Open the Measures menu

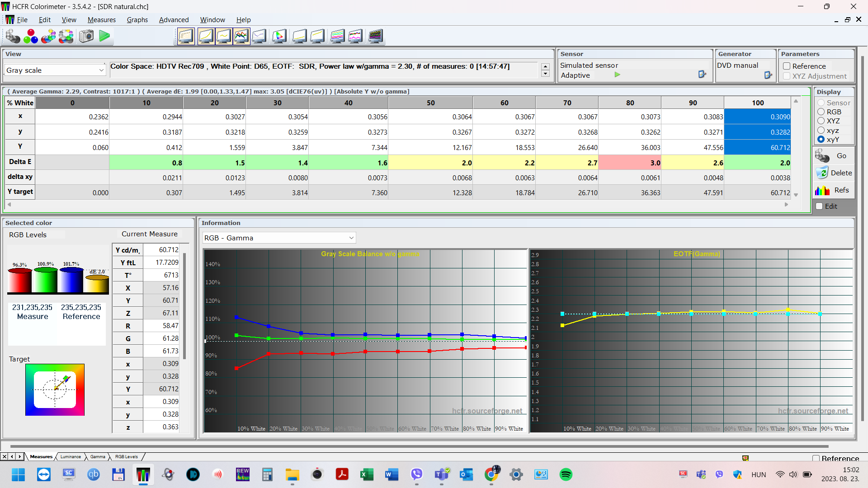click(101, 20)
